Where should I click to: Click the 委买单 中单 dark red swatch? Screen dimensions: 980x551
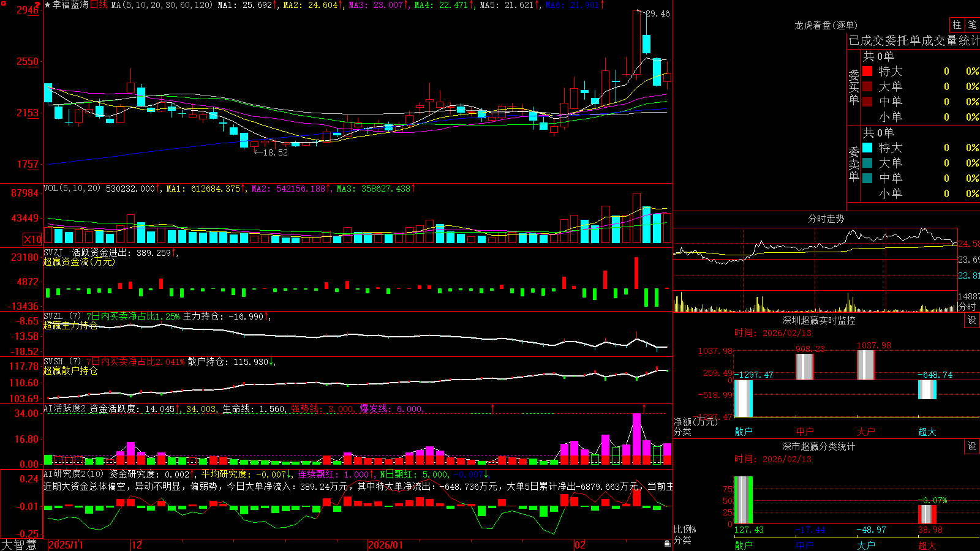pos(867,102)
